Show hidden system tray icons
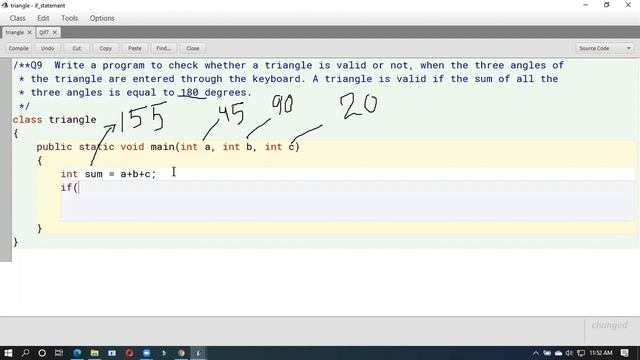Viewport: 640px width, 360px height. tap(536, 353)
